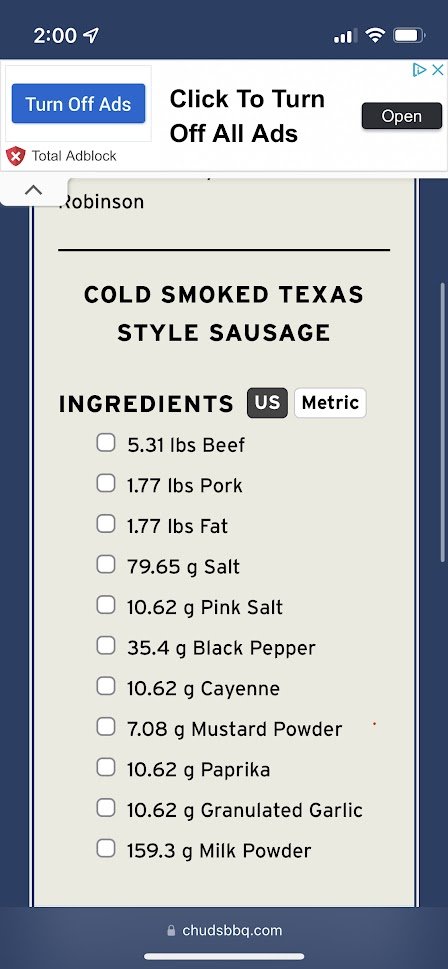Tap the Open button in the ad
The image size is (448, 969).
tap(402, 116)
